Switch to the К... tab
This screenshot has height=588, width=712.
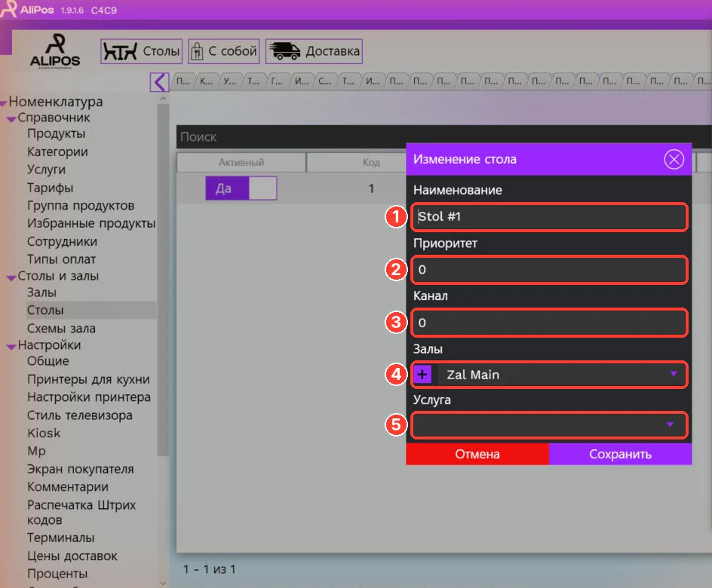click(x=206, y=81)
